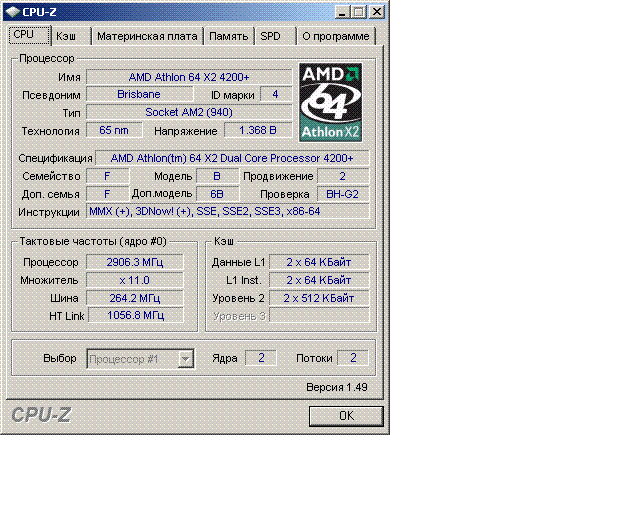Click the Имя field AMD Athlon 64 X2 4200+
Image resolution: width=640 pixels, height=512 pixels.
(189, 77)
